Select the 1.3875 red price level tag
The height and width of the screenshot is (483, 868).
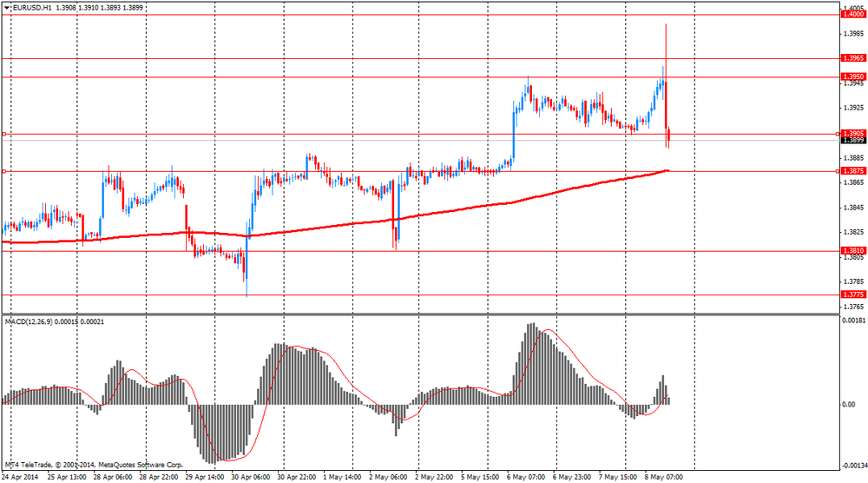[x=852, y=171]
